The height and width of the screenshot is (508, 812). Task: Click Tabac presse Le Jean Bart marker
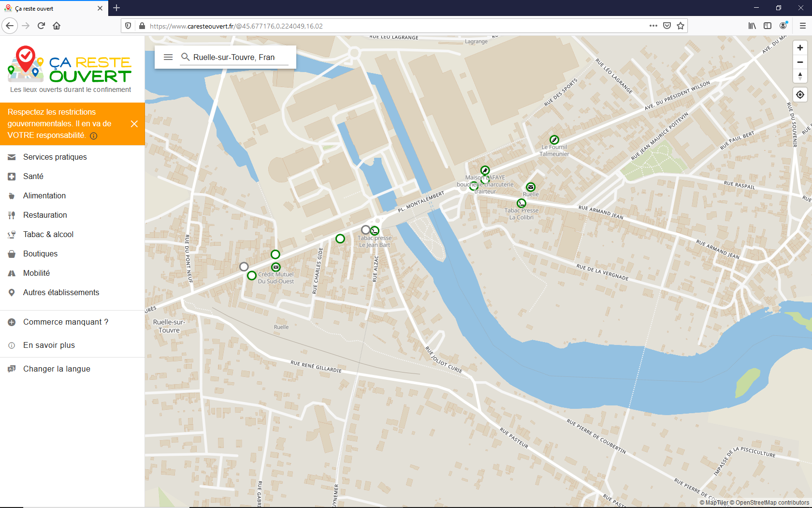(x=375, y=231)
